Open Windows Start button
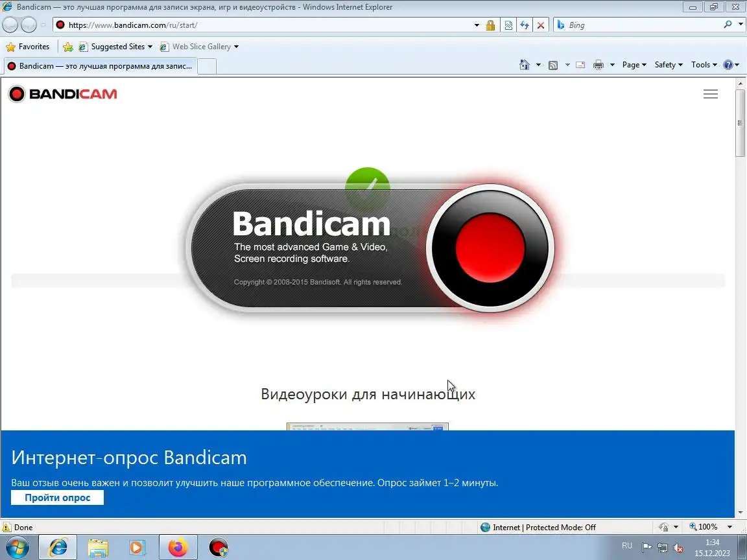This screenshot has width=747, height=560. [x=17, y=547]
